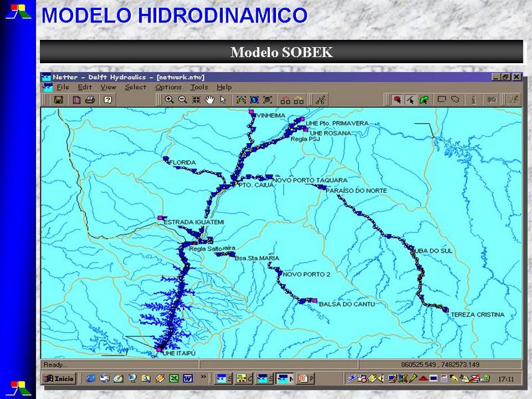Open the View menu
Image resolution: width=532 pixels, height=399 pixels.
click(x=108, y=87)
